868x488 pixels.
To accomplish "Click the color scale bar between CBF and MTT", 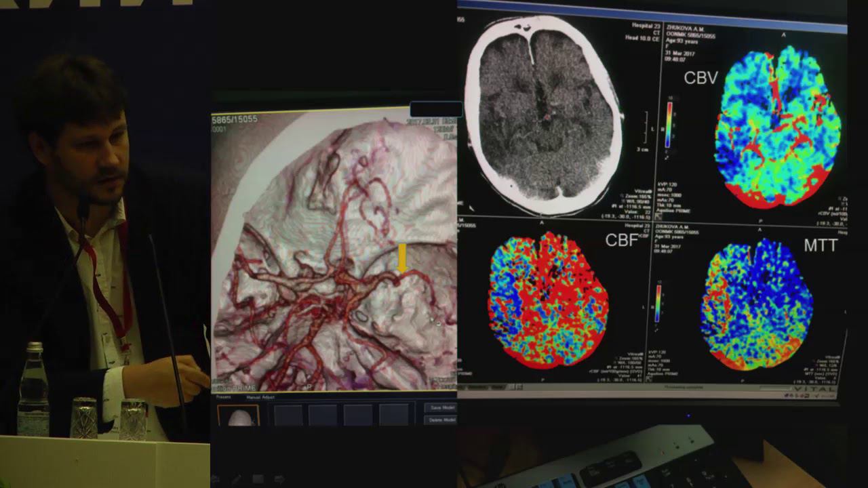I will click(x=656, y=304).
